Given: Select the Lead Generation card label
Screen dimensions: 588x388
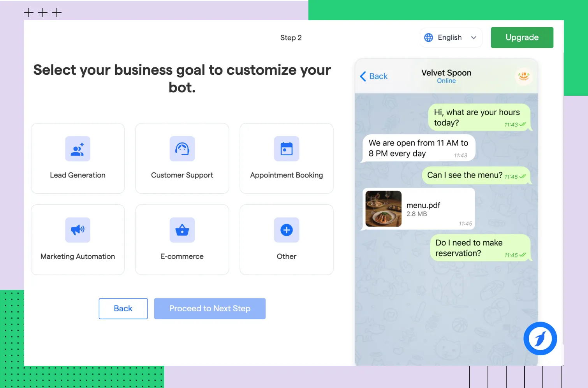Looking at the screenshot, I should [77, 175].
